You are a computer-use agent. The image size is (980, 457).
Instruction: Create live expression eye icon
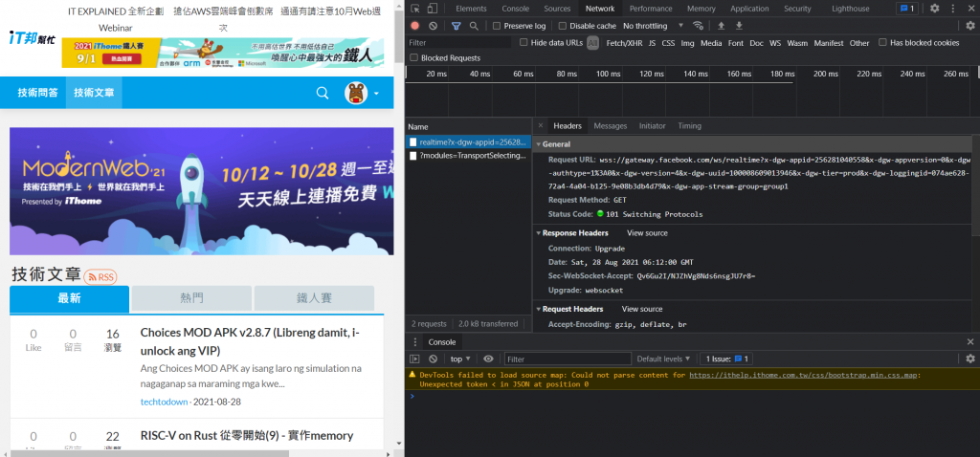(488, 359)
